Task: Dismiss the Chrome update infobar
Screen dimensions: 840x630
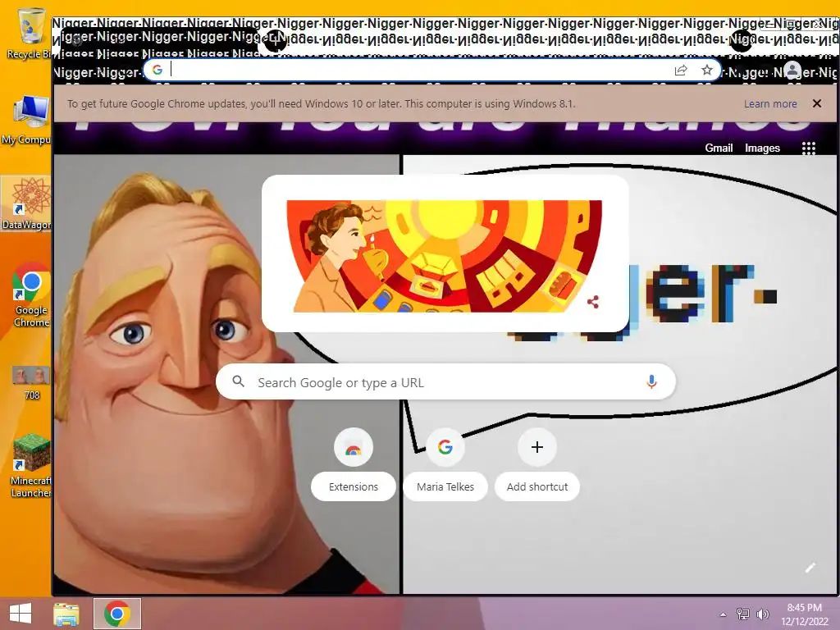Action: (x=816, y=103)
